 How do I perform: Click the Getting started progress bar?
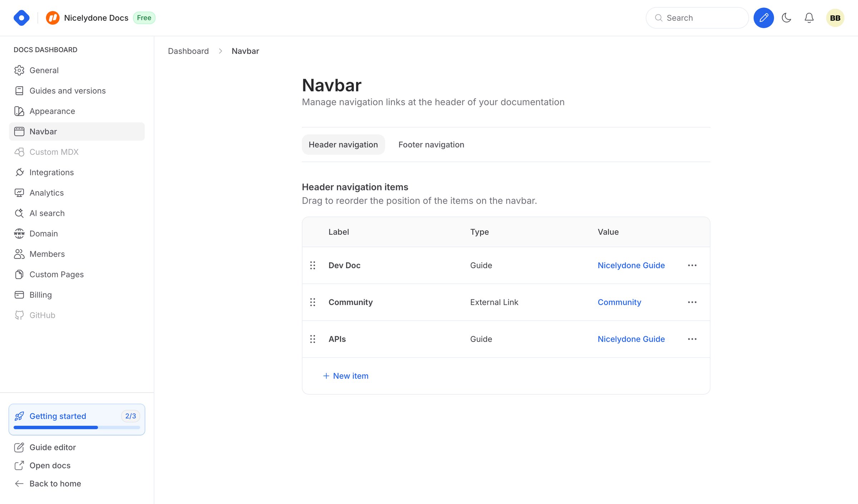(77, 427)
